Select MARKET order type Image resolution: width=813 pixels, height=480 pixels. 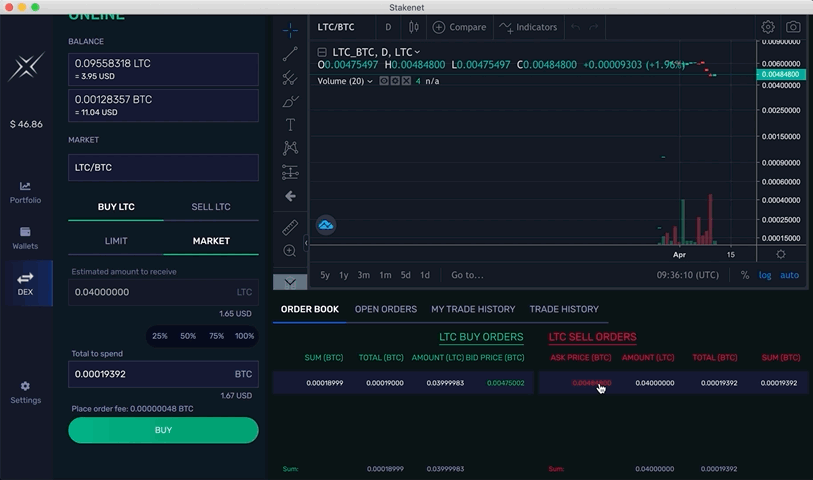211,241
